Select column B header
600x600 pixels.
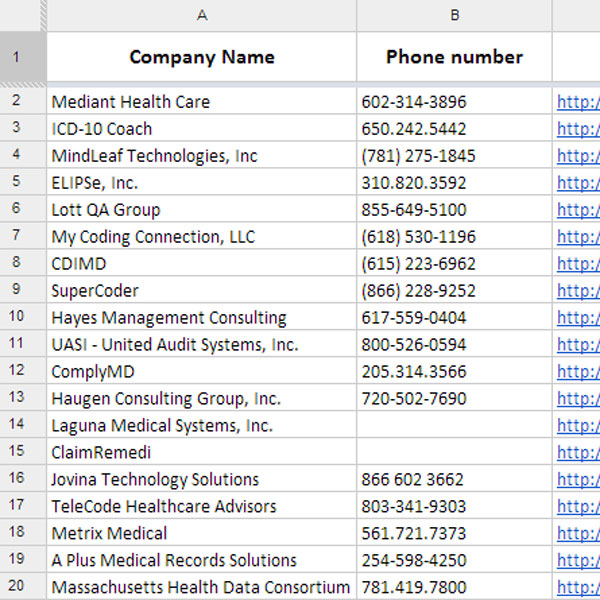coord(454,15)
